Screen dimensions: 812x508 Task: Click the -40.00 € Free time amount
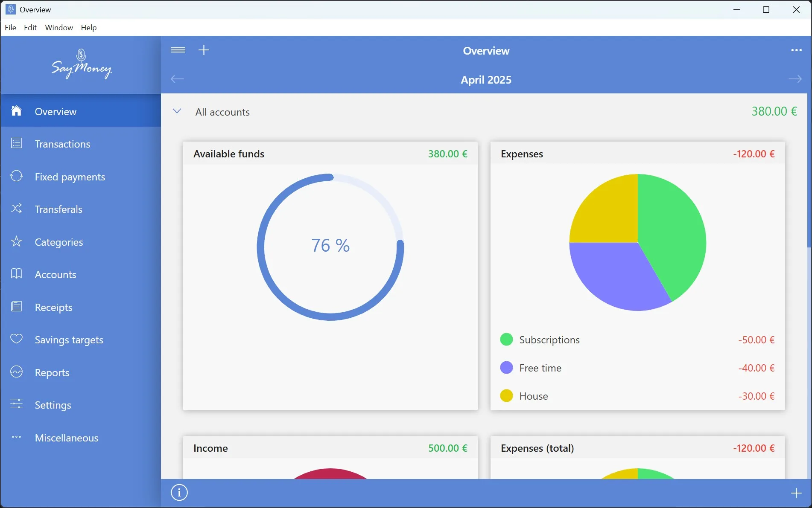pyautogui.click(x=756, y=368)
